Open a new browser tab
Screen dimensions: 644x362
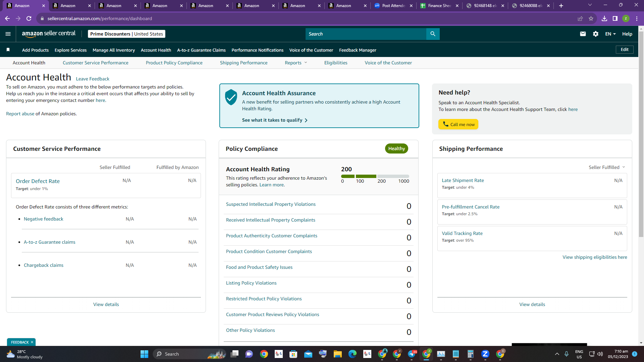coord(561,6)
